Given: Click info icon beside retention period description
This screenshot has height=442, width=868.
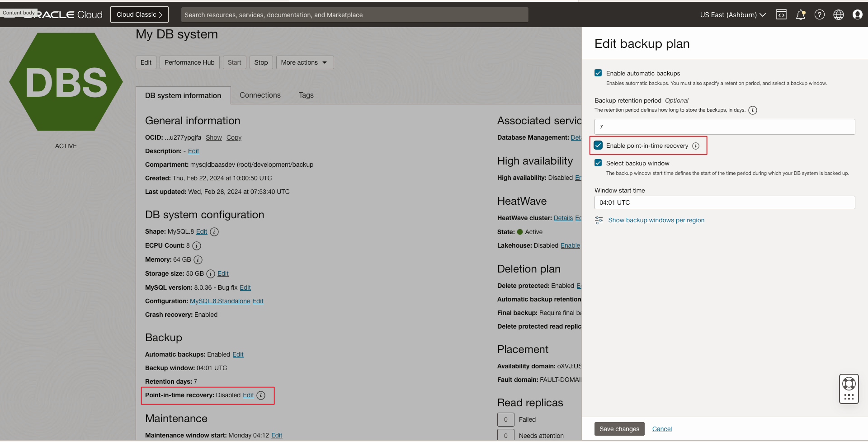Looking at the screenshot, I should [x=753, y=110].
